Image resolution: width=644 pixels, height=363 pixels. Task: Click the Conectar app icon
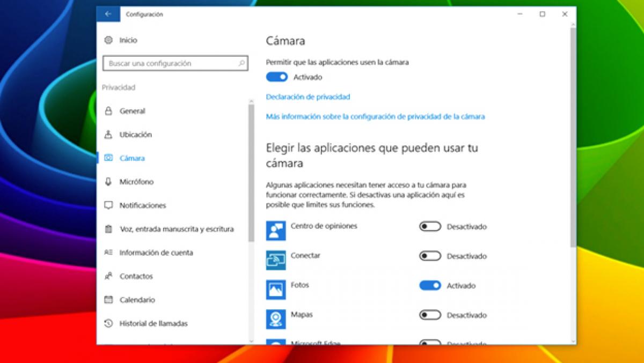click(x=276, y=260)
